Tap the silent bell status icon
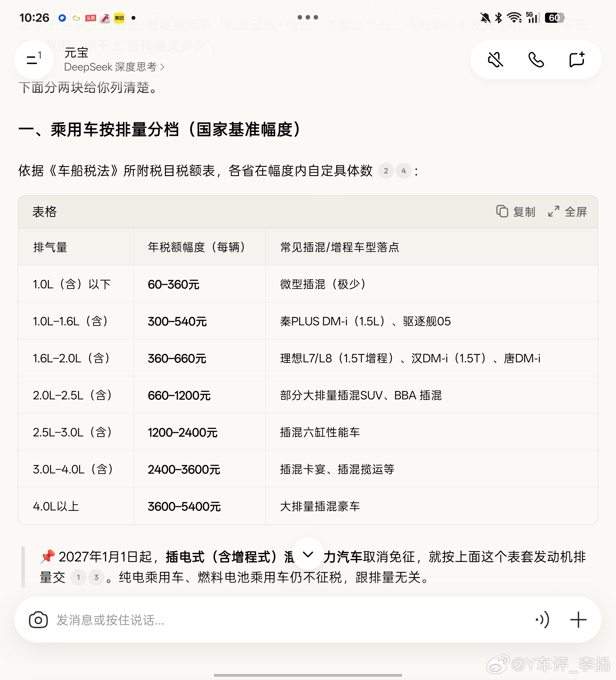Viewport: 616px width, 680px height. pos(485,18)
